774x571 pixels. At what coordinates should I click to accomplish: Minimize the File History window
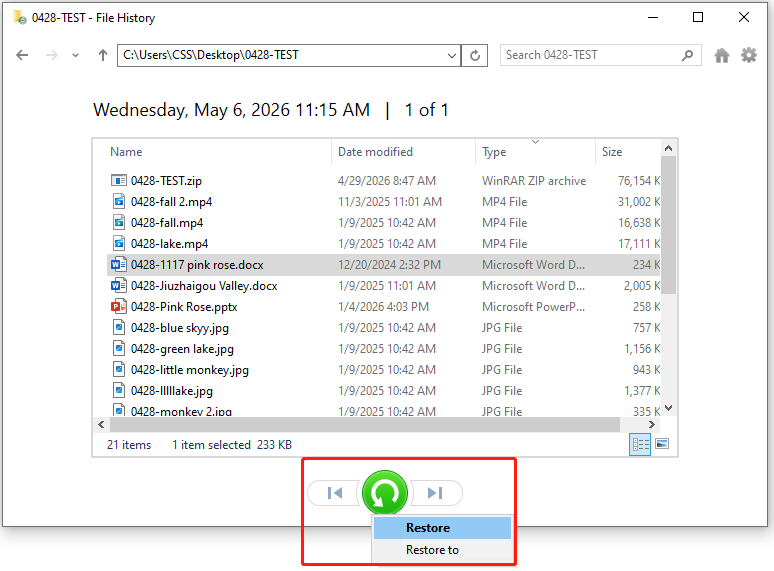(x=653, y=18)
